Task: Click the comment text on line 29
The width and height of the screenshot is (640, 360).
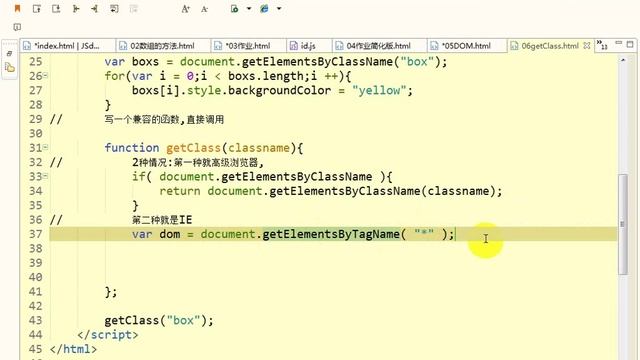Action: click(164, 120)
